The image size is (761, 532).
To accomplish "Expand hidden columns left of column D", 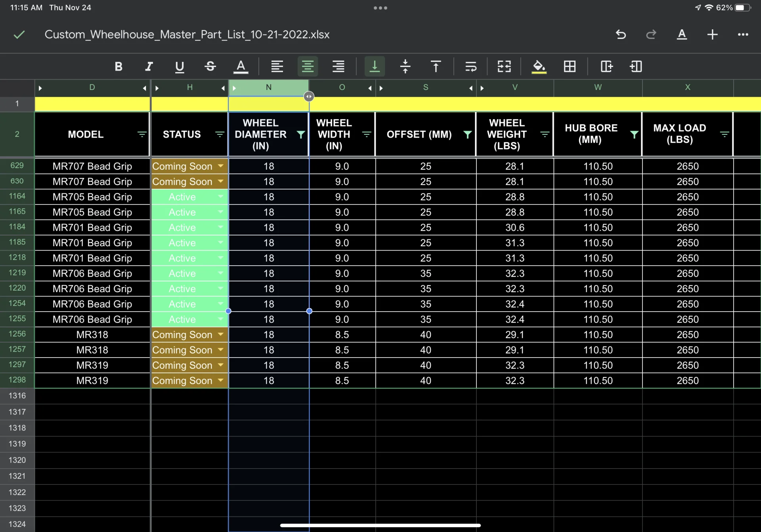I will click(40, 88).
